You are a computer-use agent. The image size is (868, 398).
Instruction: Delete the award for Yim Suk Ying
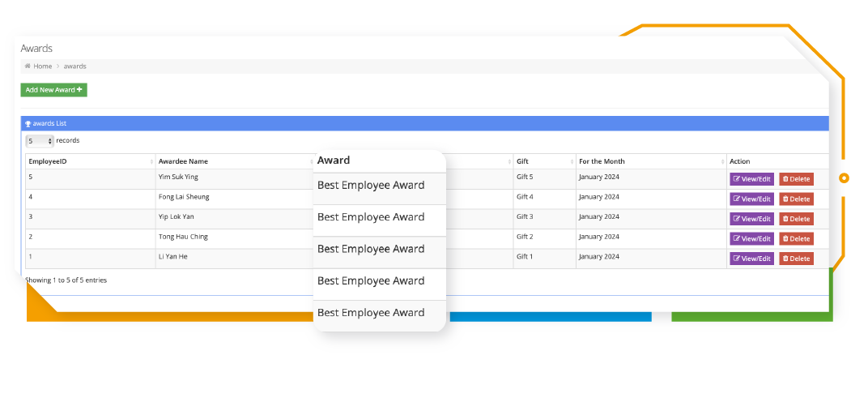point(797,179)
